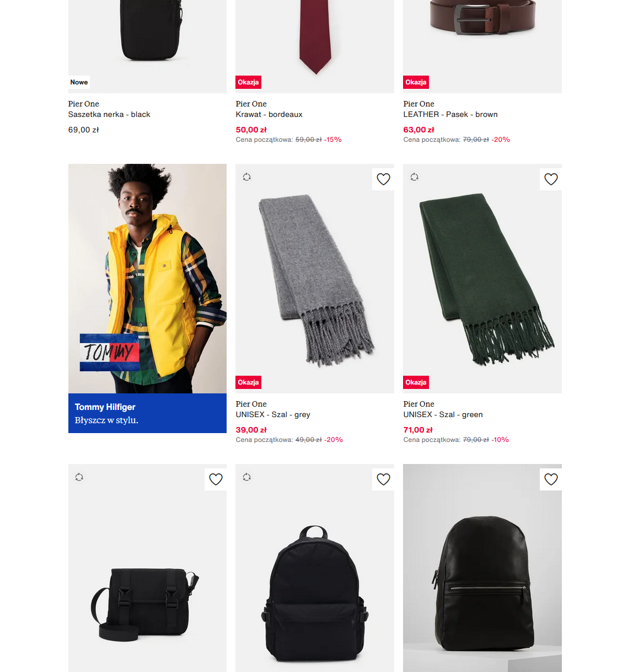Open grey scarf product image

[315, 279]
